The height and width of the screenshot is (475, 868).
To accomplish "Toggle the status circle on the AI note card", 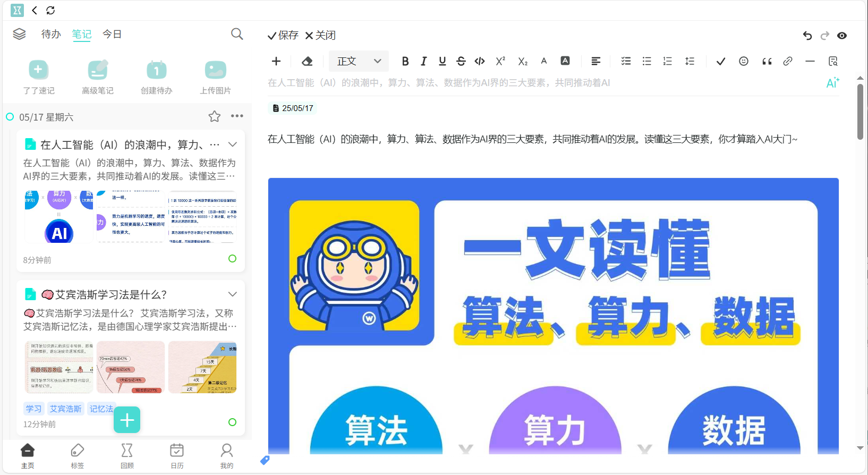I will [x=232, y=259].
